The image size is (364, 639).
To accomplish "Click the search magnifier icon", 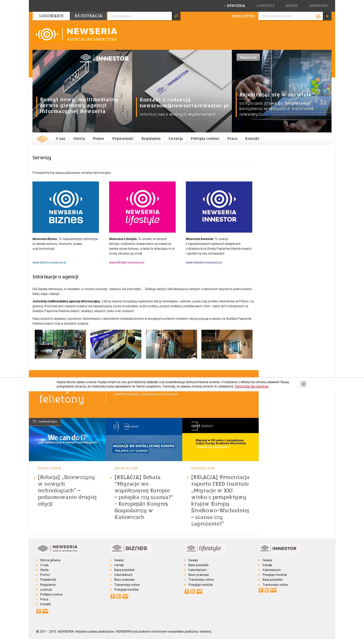I will [176, 16].
